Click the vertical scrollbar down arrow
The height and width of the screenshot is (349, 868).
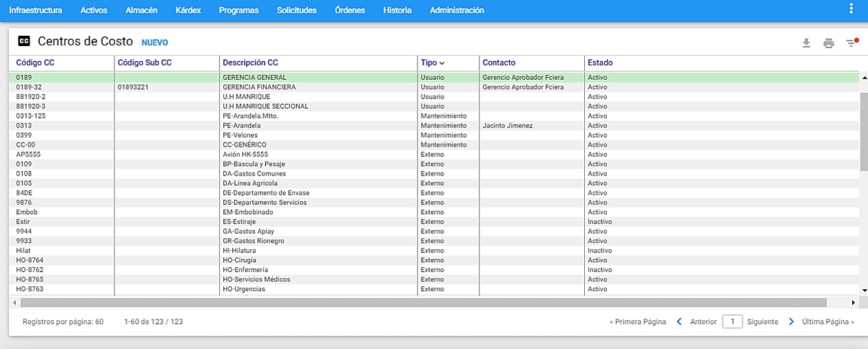864,290
